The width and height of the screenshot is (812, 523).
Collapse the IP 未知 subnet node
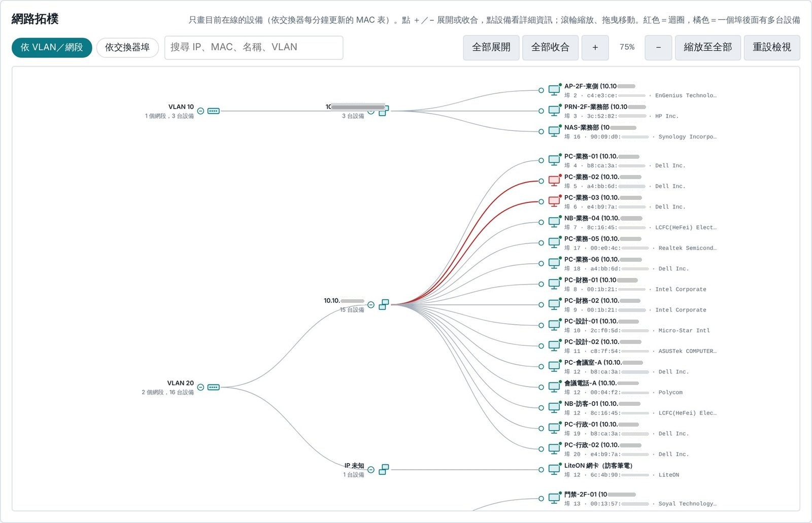point(371,470)
